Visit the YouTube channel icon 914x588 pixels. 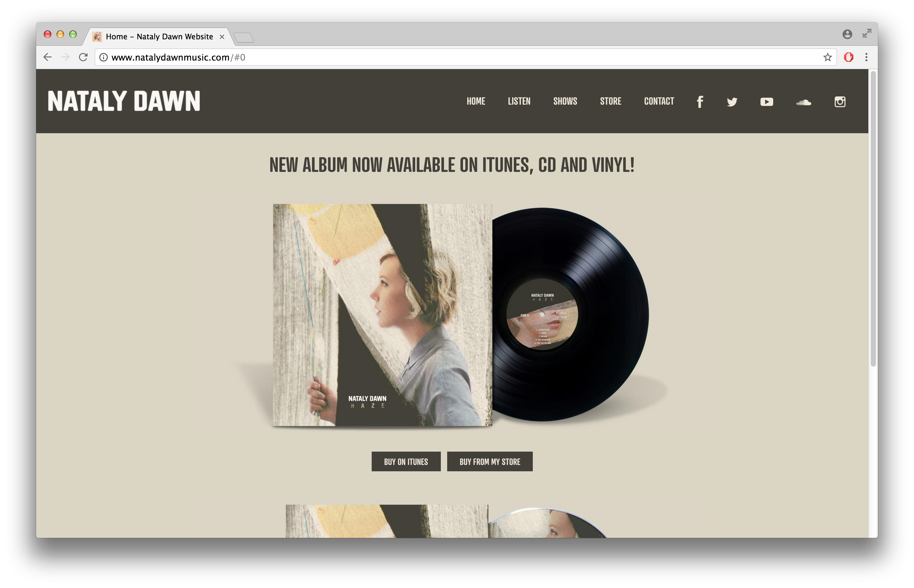767,102
